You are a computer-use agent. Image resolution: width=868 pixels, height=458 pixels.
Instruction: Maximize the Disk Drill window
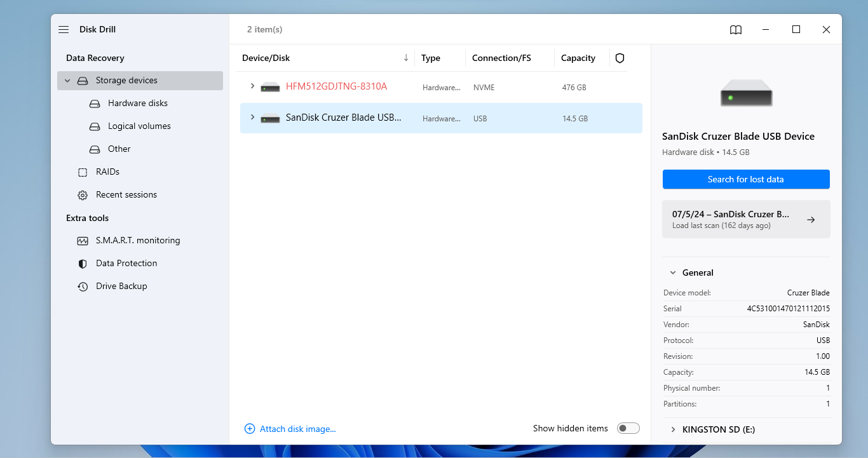pos(796,29)
